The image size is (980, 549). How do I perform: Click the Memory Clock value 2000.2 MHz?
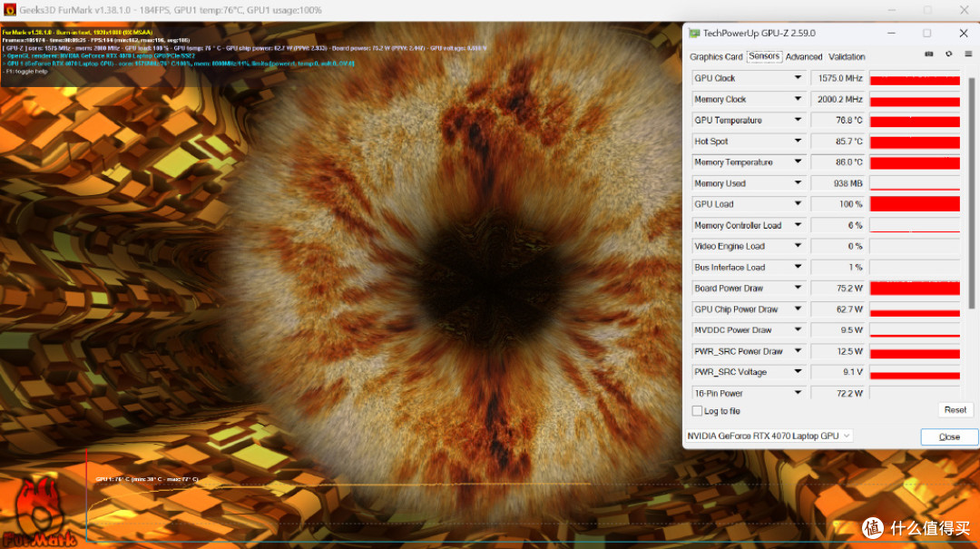[839, 99]
